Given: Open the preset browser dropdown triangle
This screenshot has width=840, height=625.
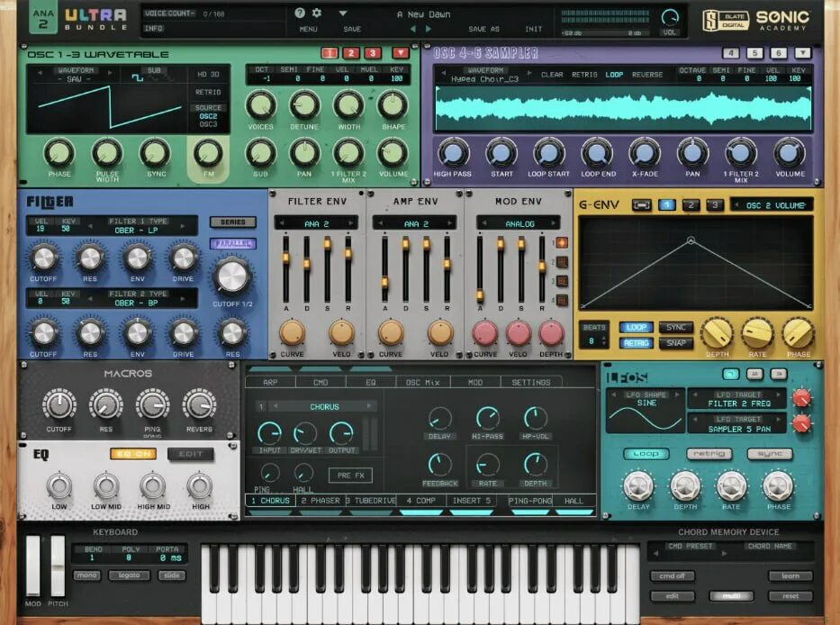Looking at the screenshot, I should pyautogui.click(x=343, y=14).
